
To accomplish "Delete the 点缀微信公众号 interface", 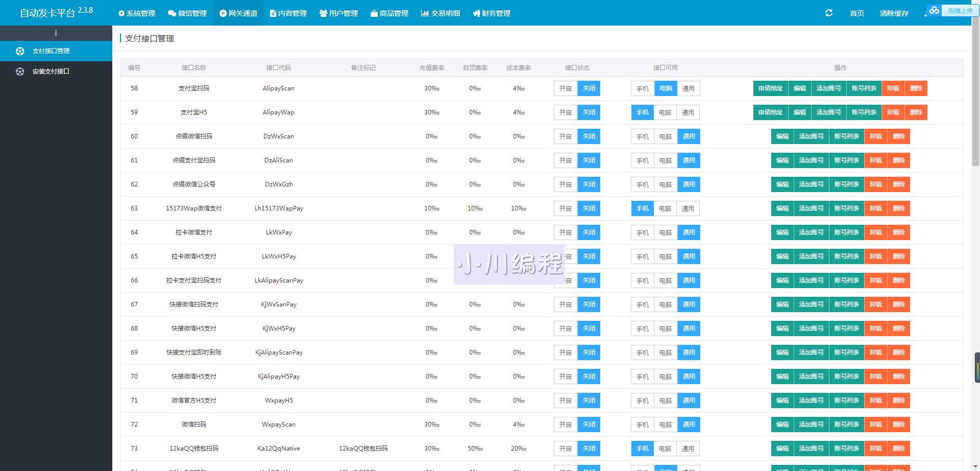I will tap(899, 184).
